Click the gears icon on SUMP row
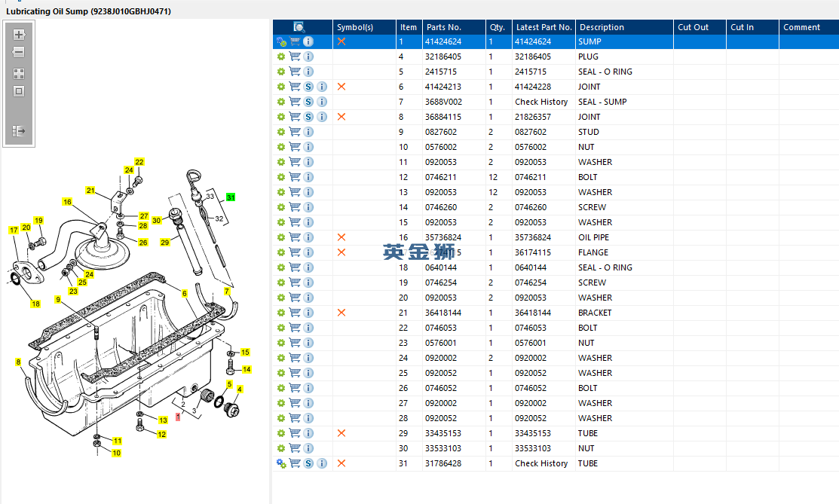The width and height of the screenshot is (839, 504). coord(281,41)
